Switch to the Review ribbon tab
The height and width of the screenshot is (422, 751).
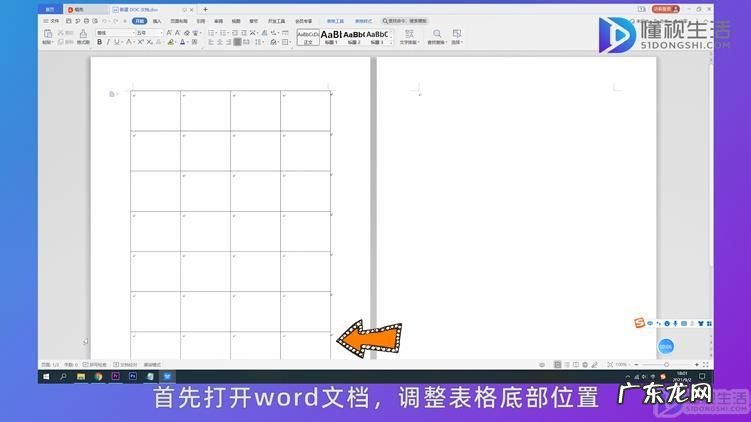tap(218, 21)
